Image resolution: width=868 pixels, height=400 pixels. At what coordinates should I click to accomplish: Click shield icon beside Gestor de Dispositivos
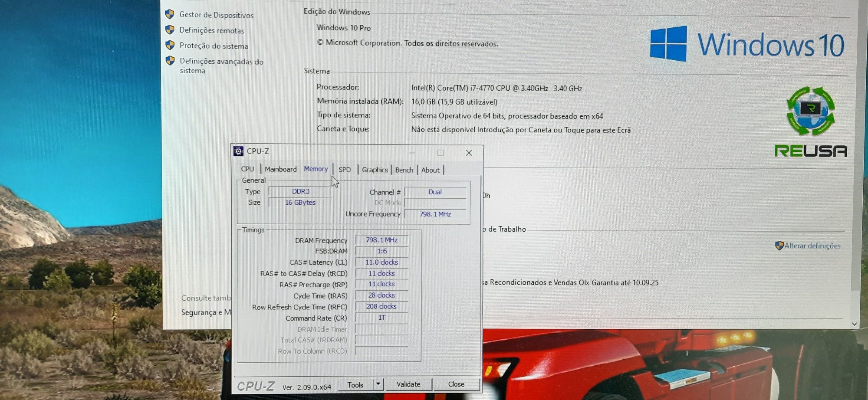(170, 14)
